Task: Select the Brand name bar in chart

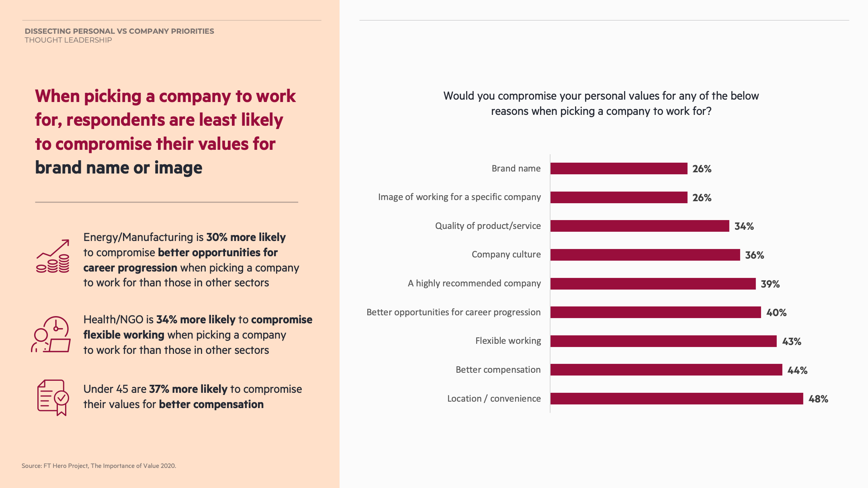Action: tap(618, 169)
